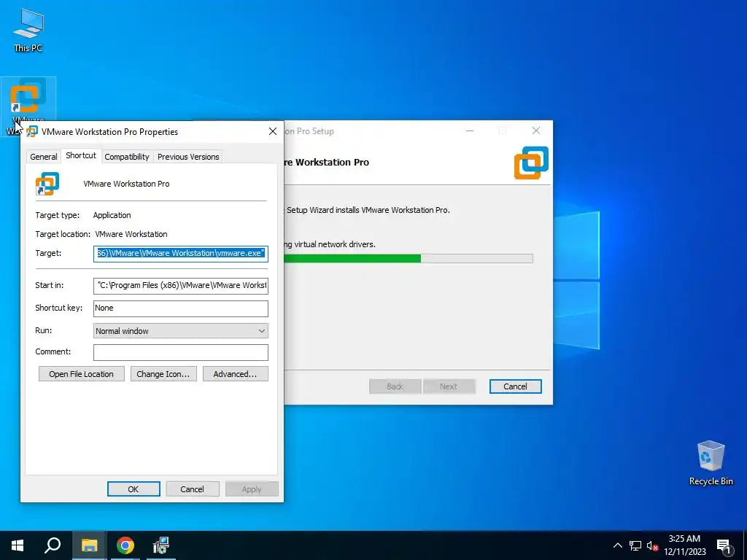
Task: Cancel the VMware Setup installation
Action: tap(516, 386)
